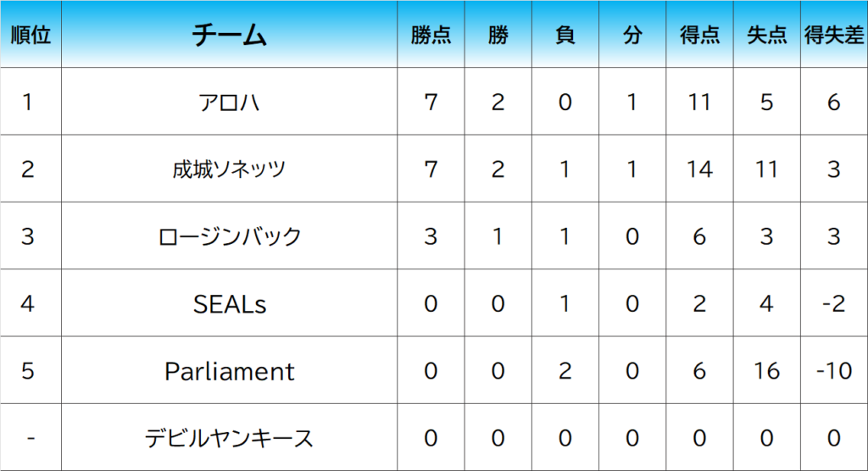868x471 pixels.
Task: Select the Parliament team cell
Action: click(230, 371)
